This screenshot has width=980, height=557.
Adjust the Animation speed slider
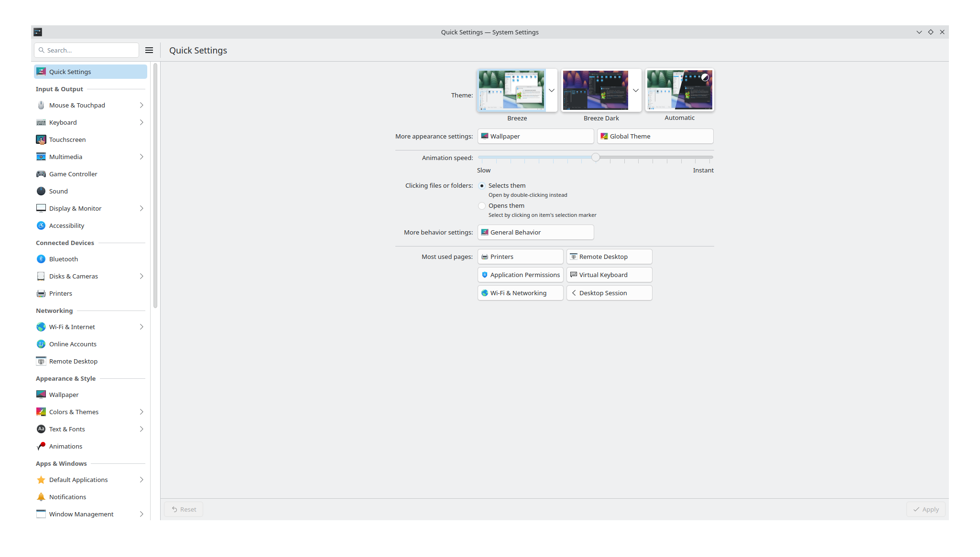pyautogui.click(x=595, y=157)
